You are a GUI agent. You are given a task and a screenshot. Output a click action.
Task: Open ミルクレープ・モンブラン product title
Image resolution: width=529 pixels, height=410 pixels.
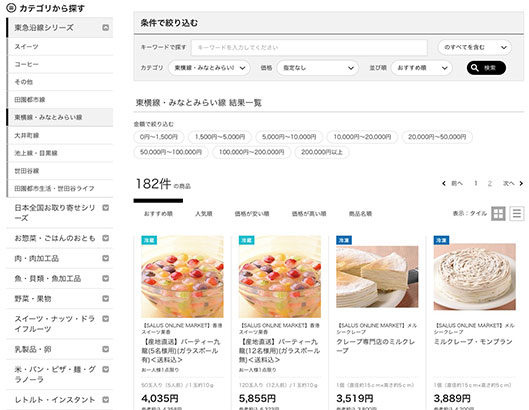(473, 342)
